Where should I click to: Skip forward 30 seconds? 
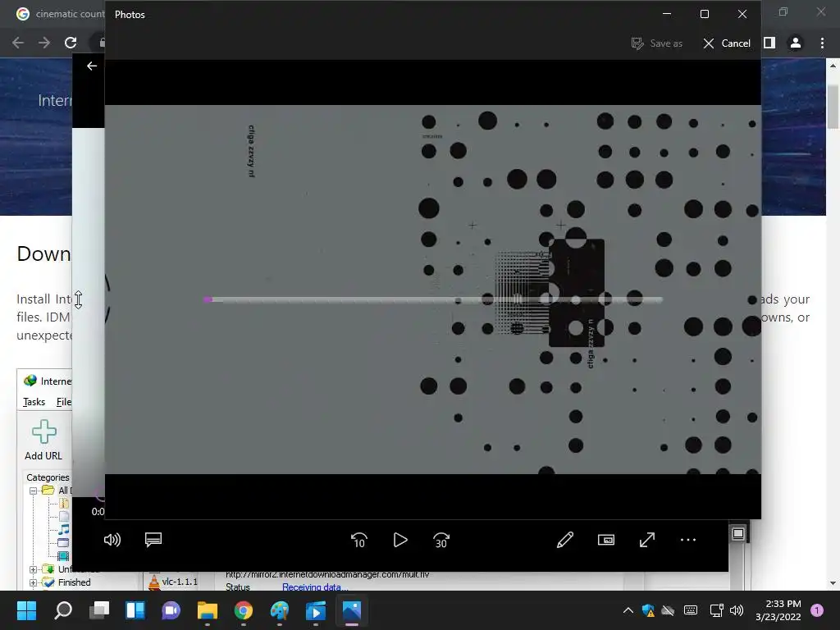pos(441,540)
